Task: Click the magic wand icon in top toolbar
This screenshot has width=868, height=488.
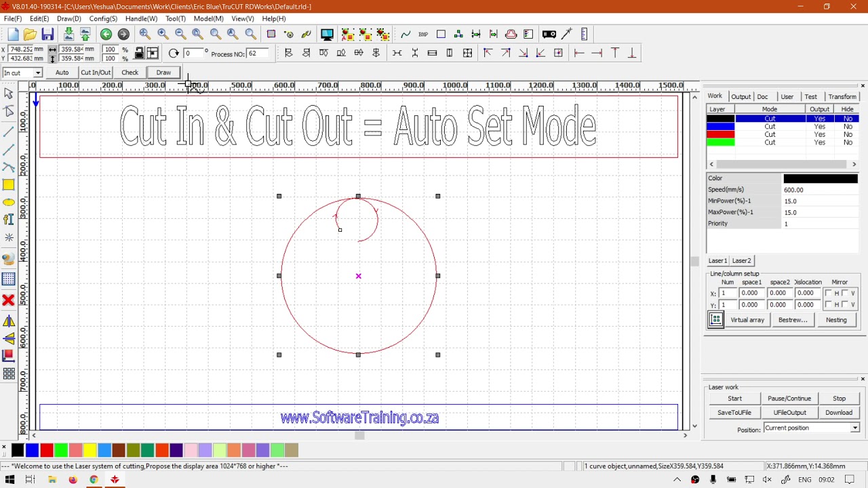Action: 567,35
